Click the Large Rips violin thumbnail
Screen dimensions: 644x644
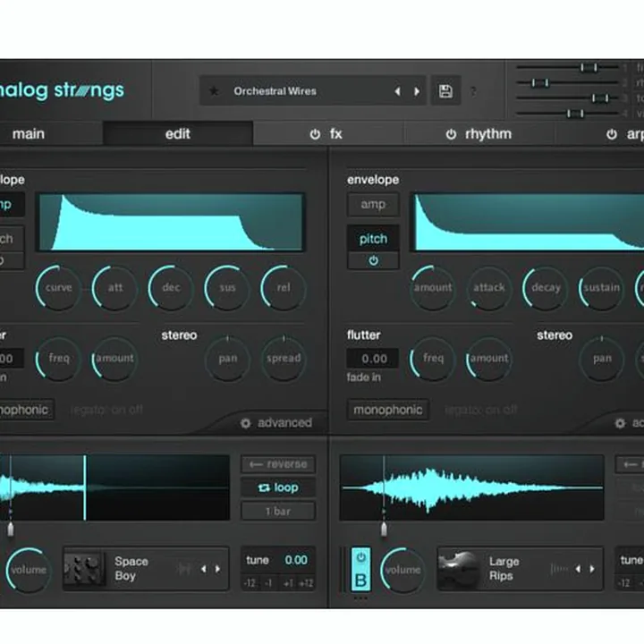pyautogui.click(x=459, y=569)
